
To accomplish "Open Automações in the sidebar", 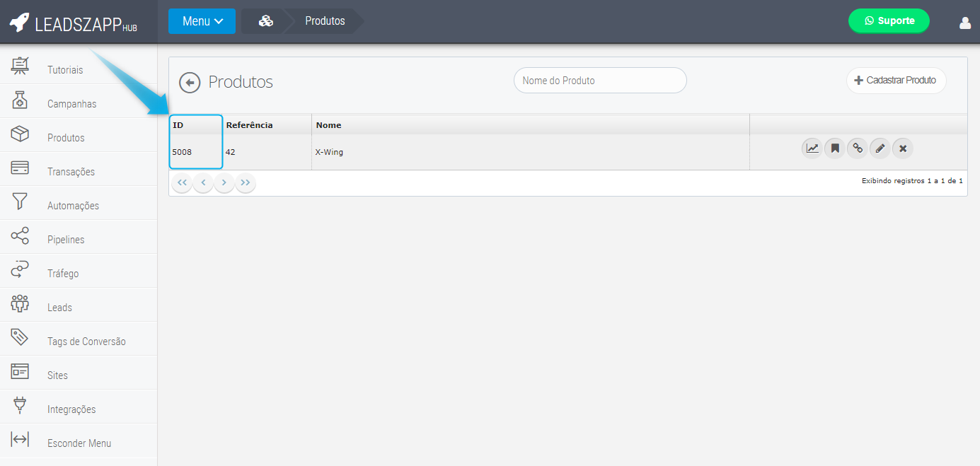I will [73, 206].
